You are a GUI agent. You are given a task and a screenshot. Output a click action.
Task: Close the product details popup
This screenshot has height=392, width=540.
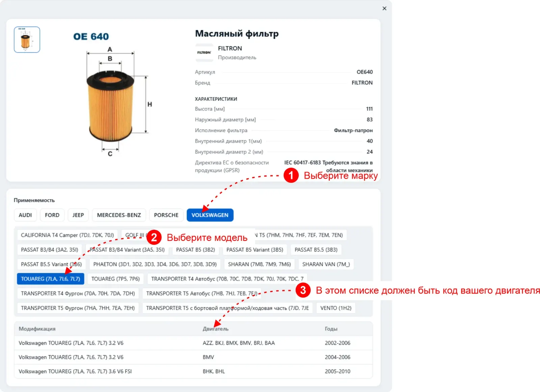pyautogui.click(x=384, y=8)
